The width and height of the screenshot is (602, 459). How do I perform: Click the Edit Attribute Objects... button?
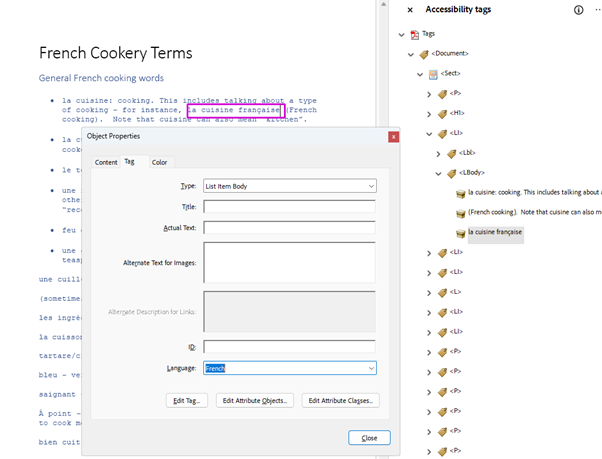click(255, 401)
